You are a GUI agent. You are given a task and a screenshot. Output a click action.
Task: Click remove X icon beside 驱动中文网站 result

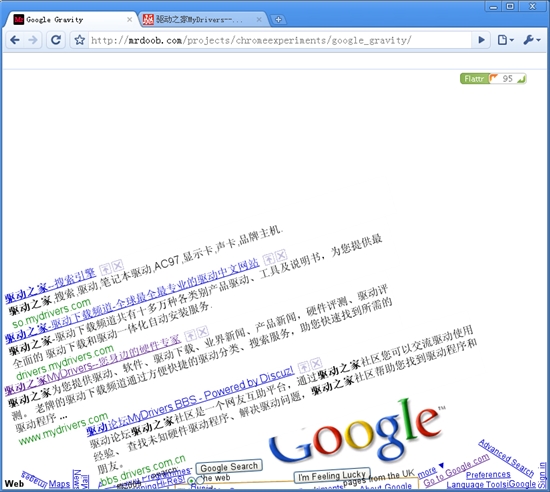(281, 255)
